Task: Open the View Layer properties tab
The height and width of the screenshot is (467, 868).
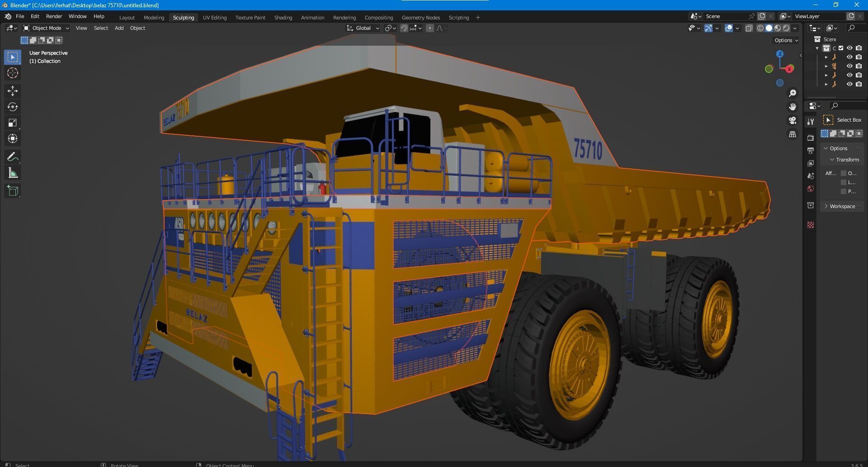Action: tap(811, 163)
